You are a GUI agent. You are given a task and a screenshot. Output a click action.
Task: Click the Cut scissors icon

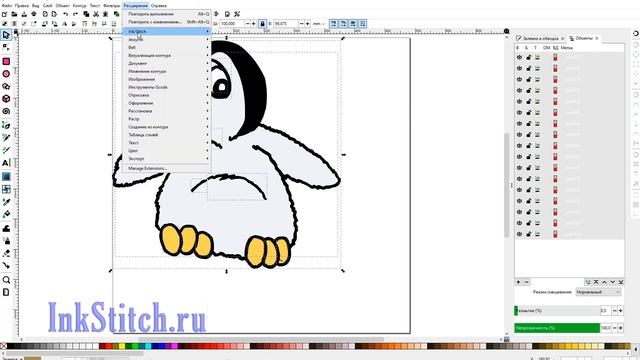(x=96, y=14)
